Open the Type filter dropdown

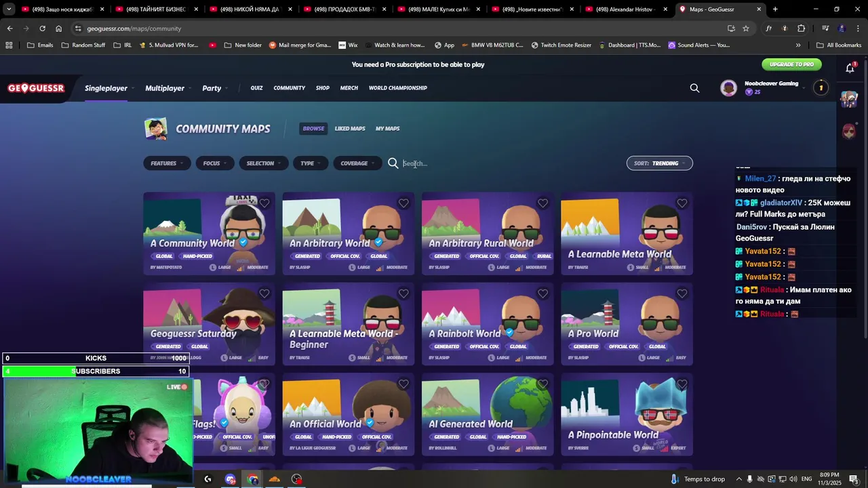click(x=311, y=163)
